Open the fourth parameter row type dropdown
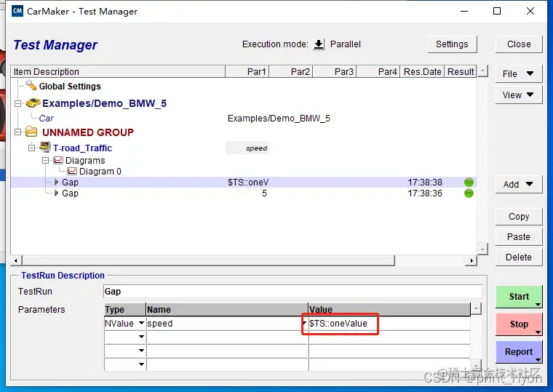The width and height of the screenshot is (553, 392). click(x=141, y=364)
